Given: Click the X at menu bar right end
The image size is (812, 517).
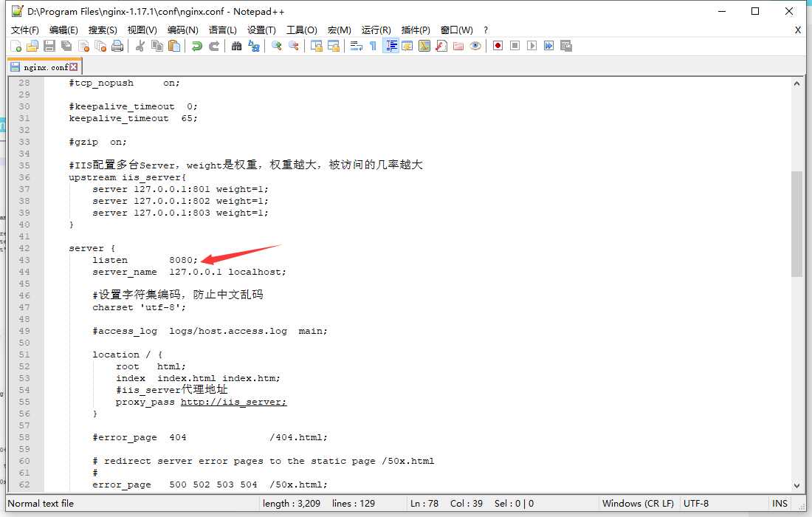Looking at the screenshot, I should pyautogui.click(x=797, y=30).
